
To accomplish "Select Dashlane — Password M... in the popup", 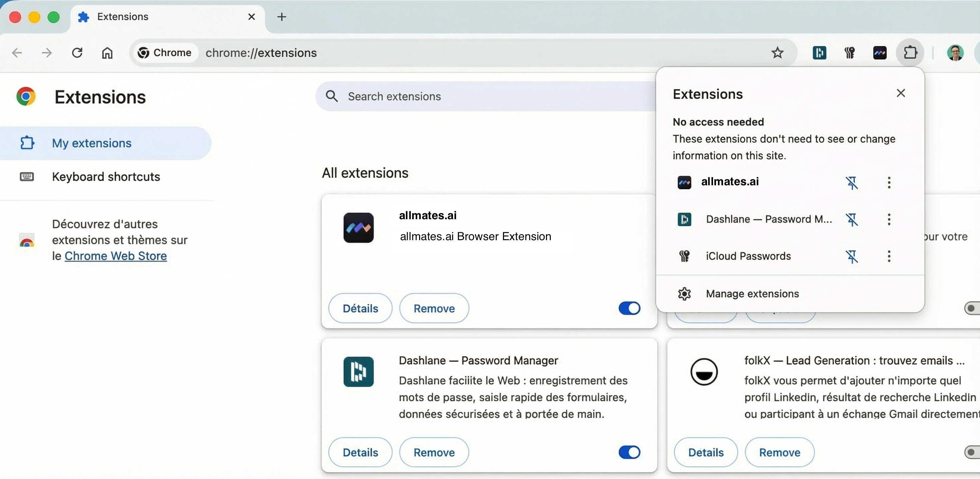I will 769,219.
